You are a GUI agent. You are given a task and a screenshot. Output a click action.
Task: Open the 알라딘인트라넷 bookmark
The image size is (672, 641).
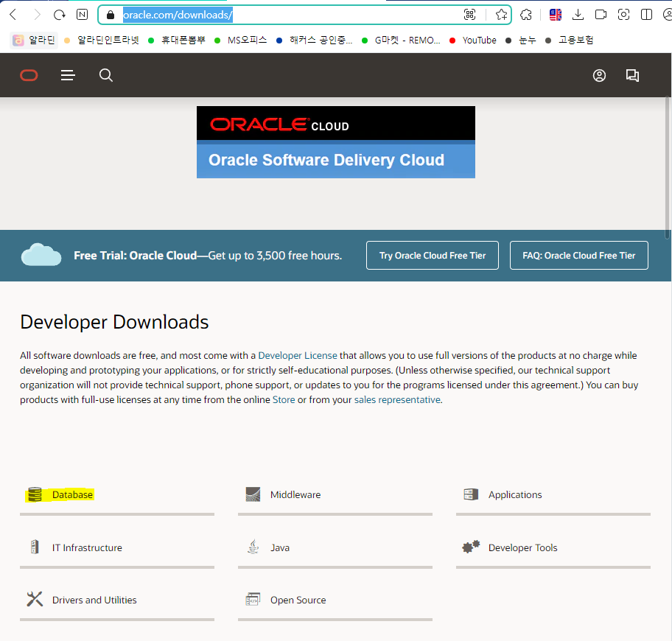click(x=102, y=41)
